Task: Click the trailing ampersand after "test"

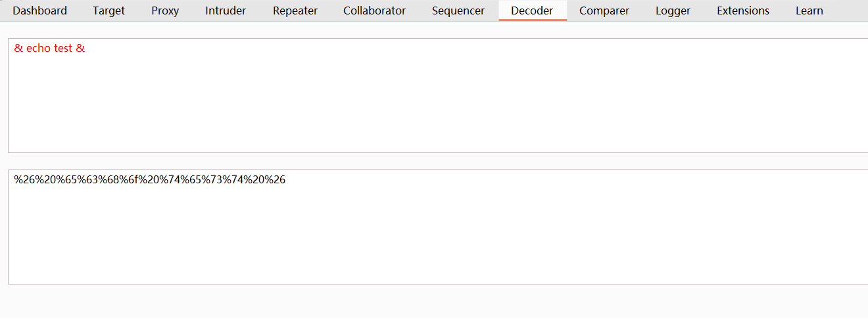Action: click(81, 49)
